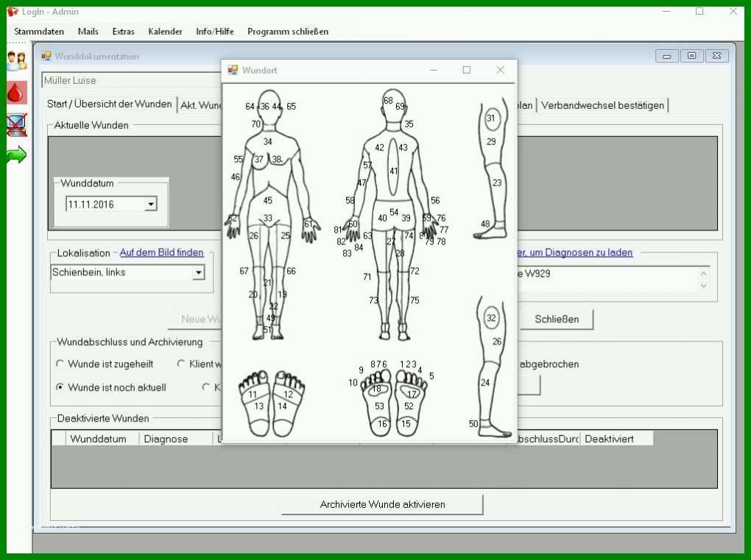Minimize the Wundort window
751x560 pixels.
[434, 70]
